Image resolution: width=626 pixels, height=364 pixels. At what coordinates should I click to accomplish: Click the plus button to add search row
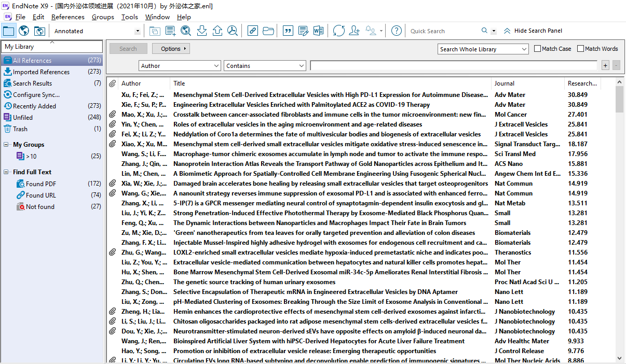pyautogui.click(x=605, y=65)
